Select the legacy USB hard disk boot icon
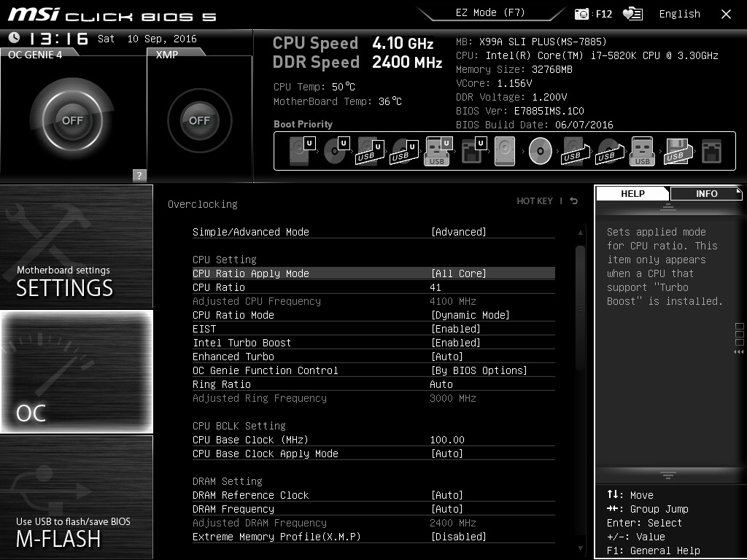747x560 pixels. coord(576,152)
